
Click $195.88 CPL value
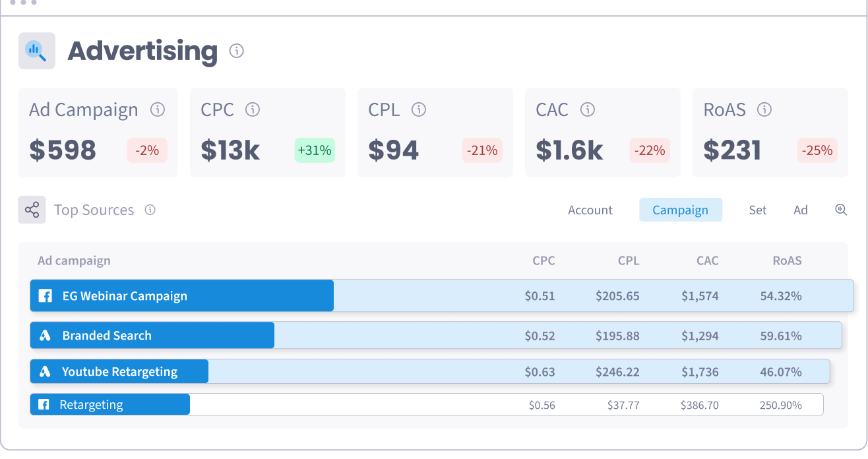point(617,336)
